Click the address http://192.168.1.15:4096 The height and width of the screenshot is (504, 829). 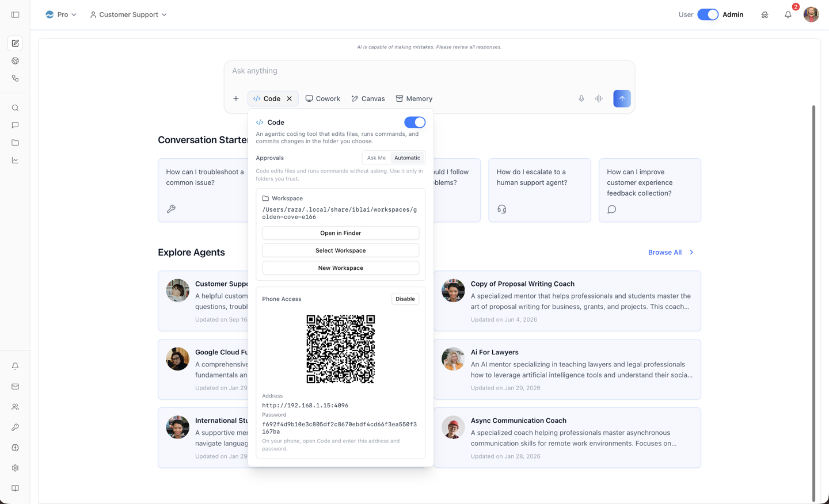click(x=305, y=405)
